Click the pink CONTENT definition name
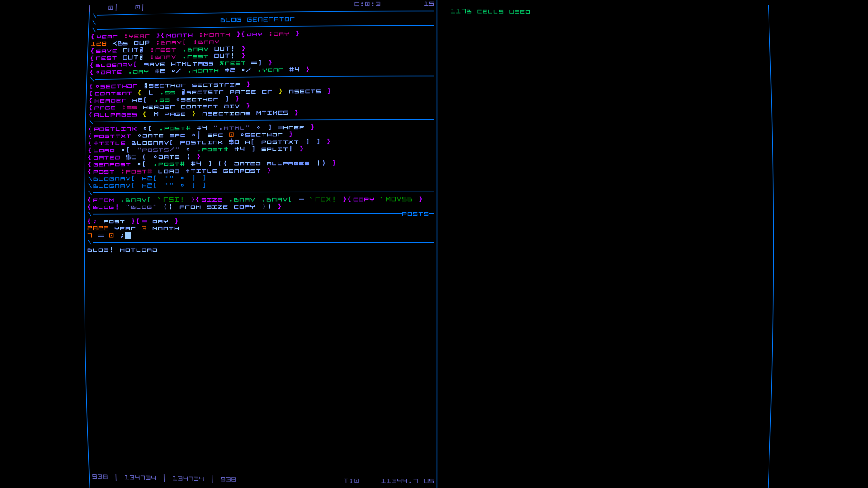The height and width of the screenshot is (488, 868). tap(113, 94)
